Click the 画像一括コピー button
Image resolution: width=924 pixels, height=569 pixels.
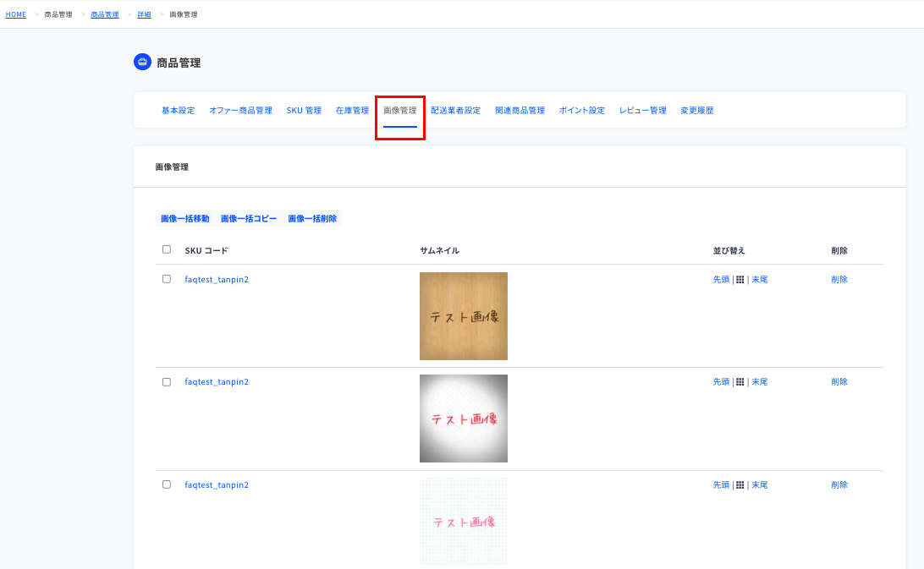[x=249, y=218]
